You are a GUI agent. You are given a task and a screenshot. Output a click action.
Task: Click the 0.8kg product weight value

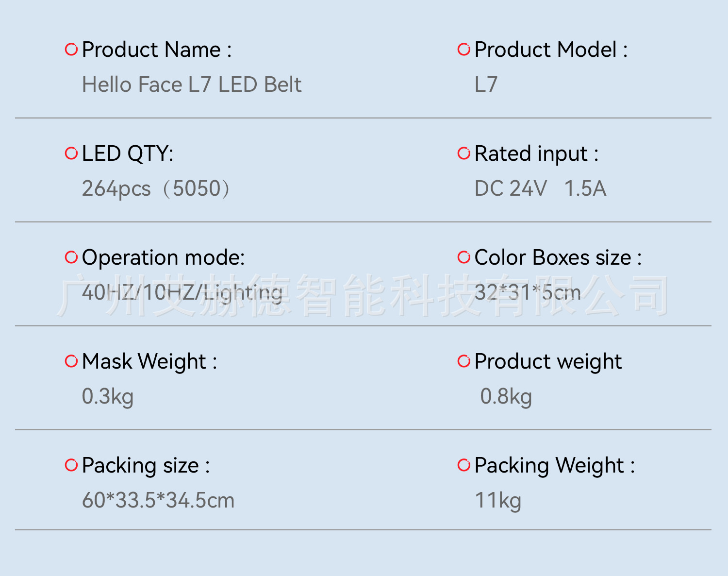[506, 397]
